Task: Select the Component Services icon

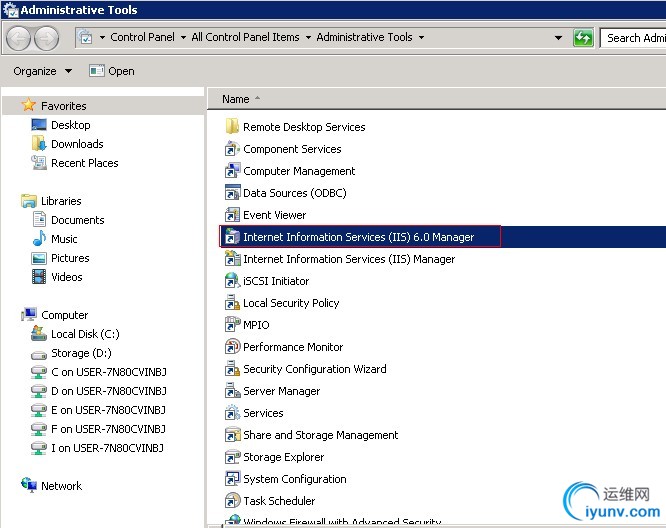Action: (232, 149)
